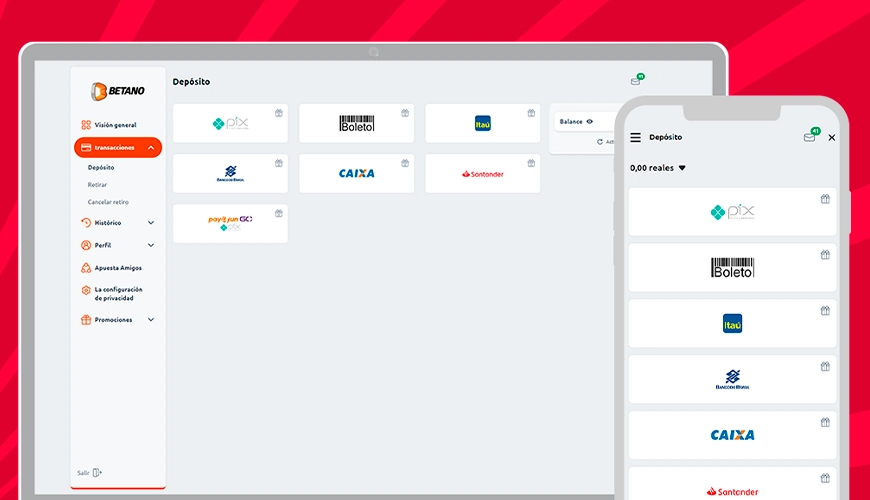
Task: Click the Betano logo in the sidebar
Action: click(118, 91)
